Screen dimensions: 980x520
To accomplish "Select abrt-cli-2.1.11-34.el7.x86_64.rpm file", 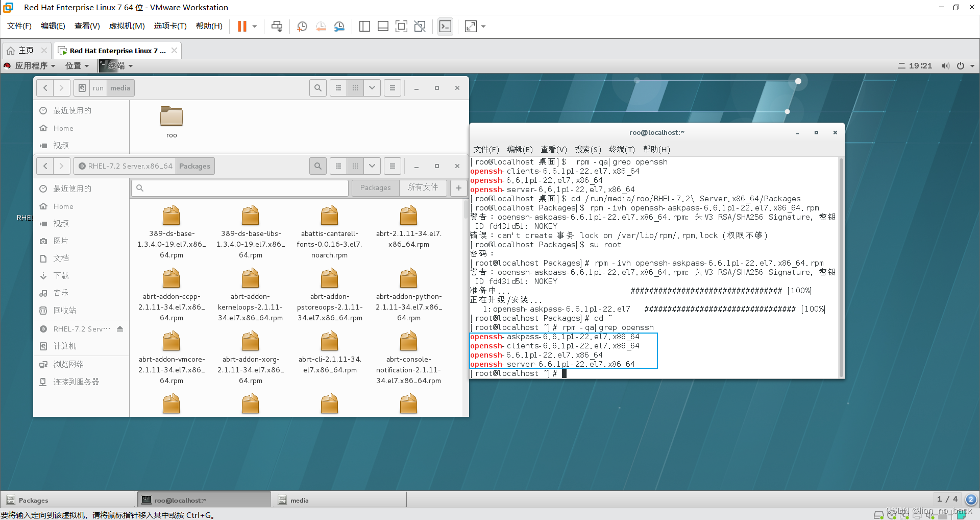I will coord(330,352).
